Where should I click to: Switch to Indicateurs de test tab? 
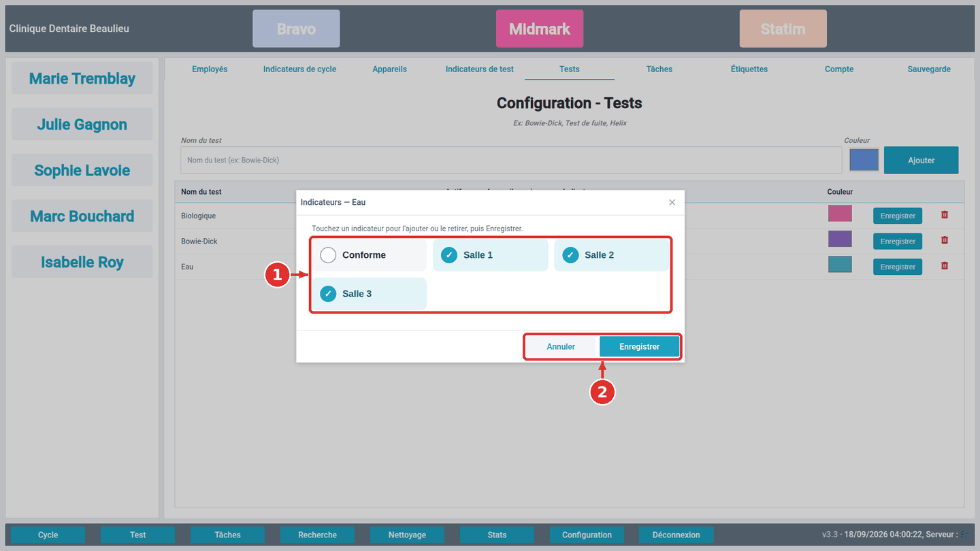coord(480,69)
